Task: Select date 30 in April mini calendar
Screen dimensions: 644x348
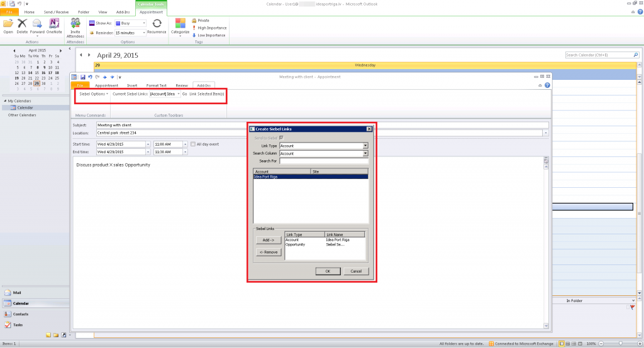Action: [43, 84]
